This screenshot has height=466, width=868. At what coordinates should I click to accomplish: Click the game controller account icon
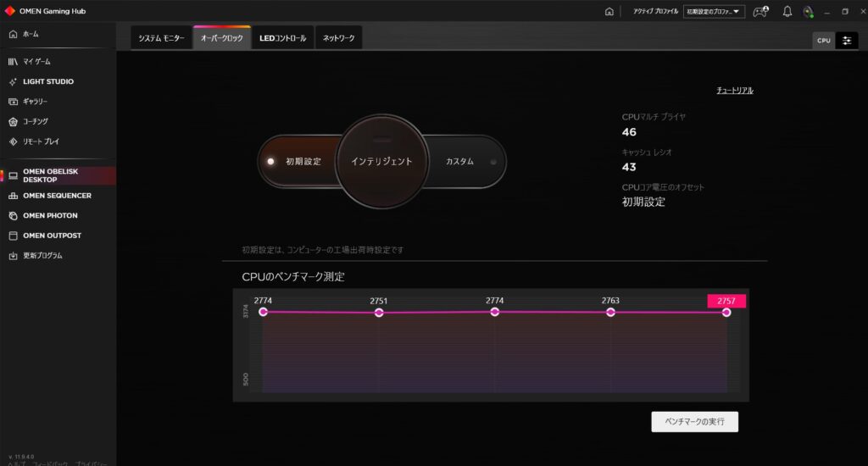(x=760, y=12)
